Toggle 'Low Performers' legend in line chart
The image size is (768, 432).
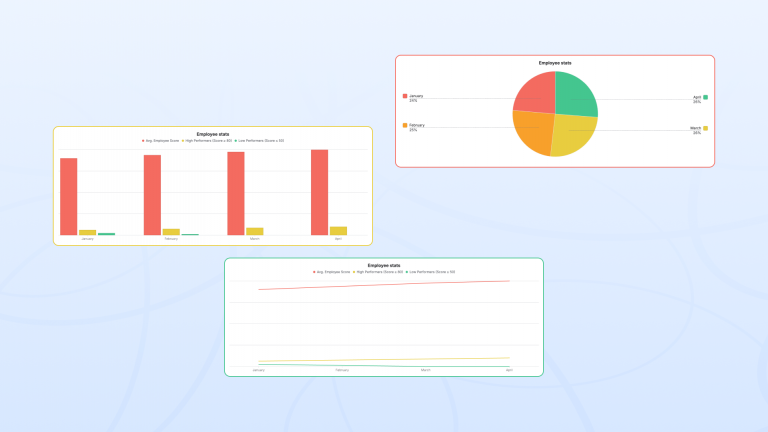[x=430, y=272]
